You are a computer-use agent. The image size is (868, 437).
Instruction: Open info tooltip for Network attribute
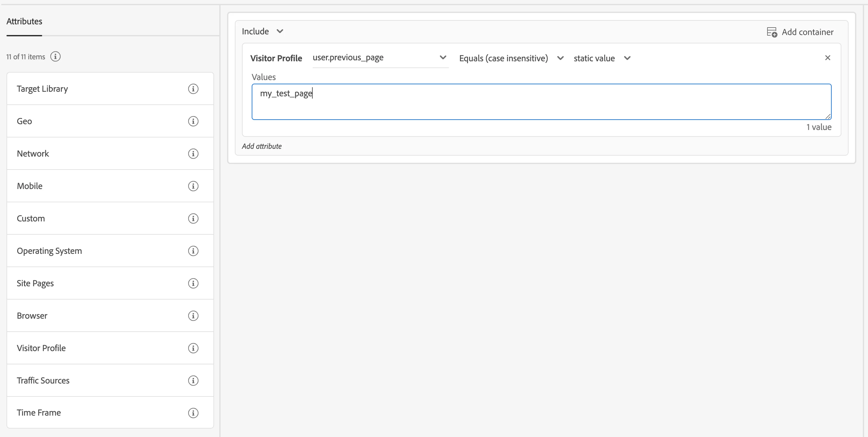click(x=193, y=154)
